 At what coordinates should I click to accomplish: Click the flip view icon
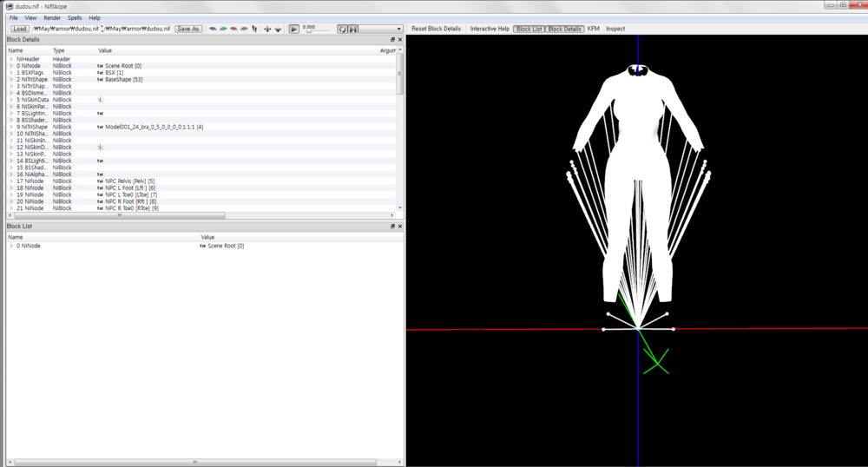tap(254, 29)
